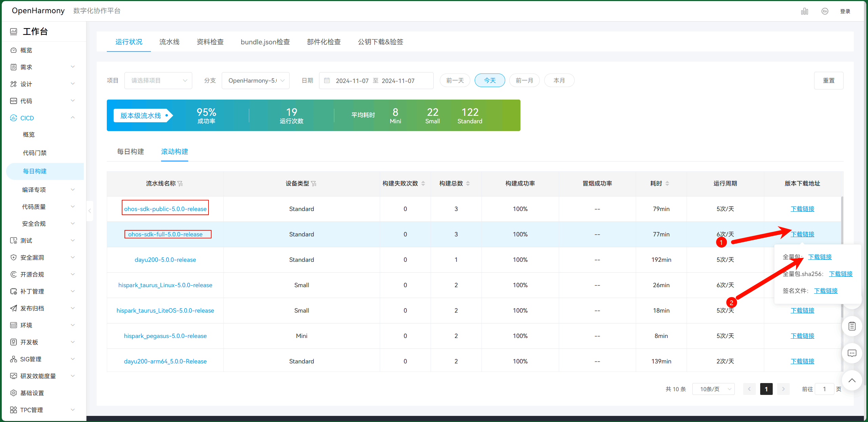The image size is (868, 422).
Task: Click the 概览 sidebar icon at the top
Action: (14, 50)
